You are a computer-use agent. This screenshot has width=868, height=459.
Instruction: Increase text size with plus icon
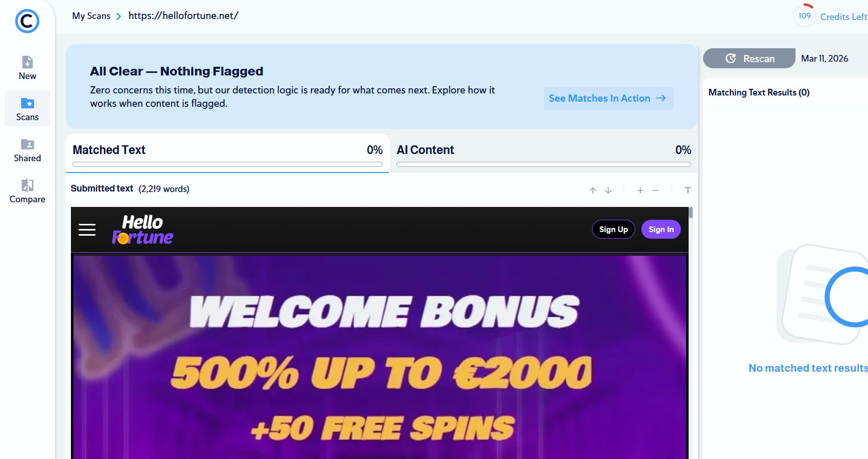pos(640,190)
